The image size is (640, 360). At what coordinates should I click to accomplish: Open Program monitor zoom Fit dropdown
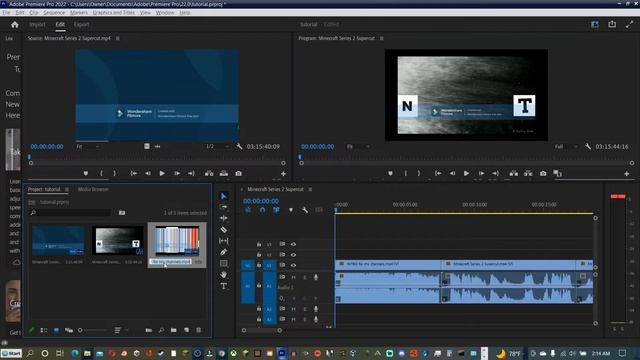[x=358, y=146]
